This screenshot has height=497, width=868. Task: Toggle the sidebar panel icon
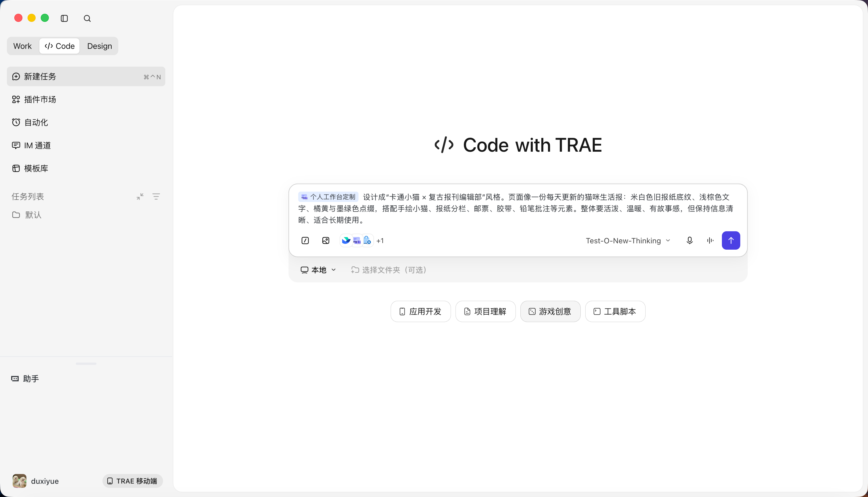64,18
